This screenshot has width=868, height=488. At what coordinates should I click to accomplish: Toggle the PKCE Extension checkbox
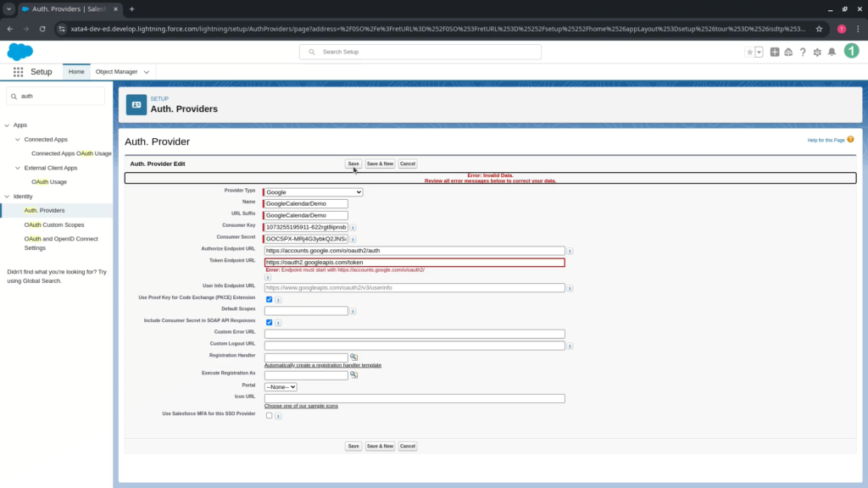coord(269,299)
